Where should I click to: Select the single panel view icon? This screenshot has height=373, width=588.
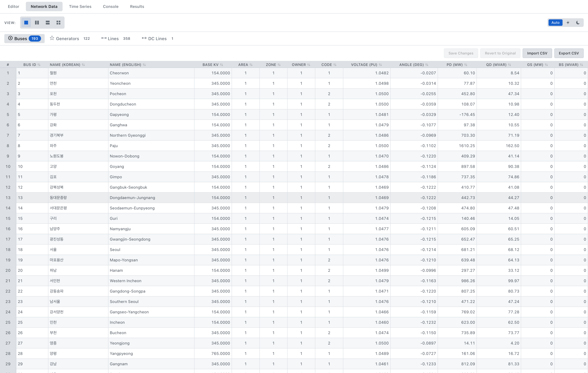tap(26, 22)
